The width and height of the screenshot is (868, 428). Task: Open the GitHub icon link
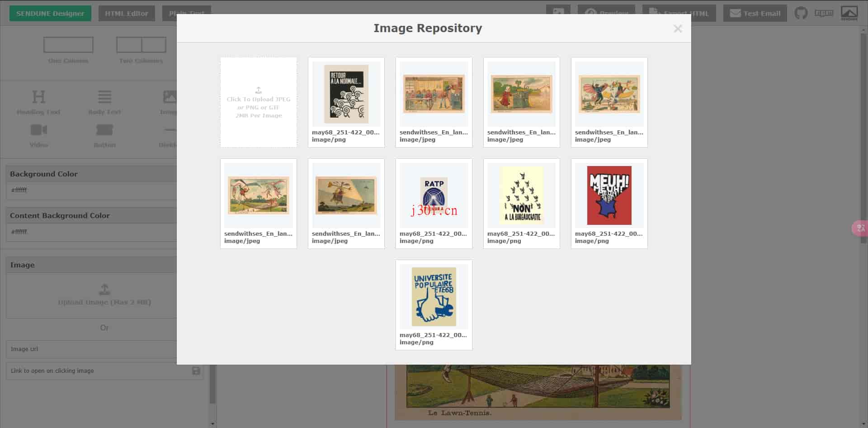801,13
